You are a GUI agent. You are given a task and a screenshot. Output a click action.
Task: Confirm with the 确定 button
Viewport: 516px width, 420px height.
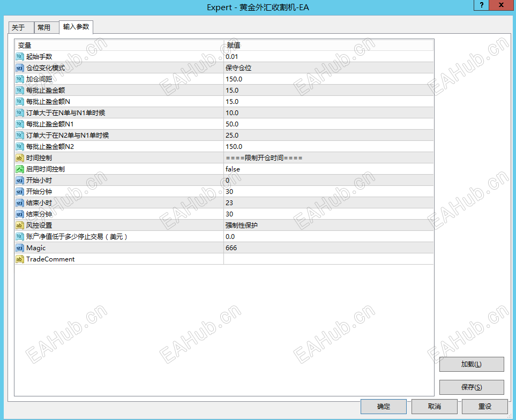[x=383, y=407]
